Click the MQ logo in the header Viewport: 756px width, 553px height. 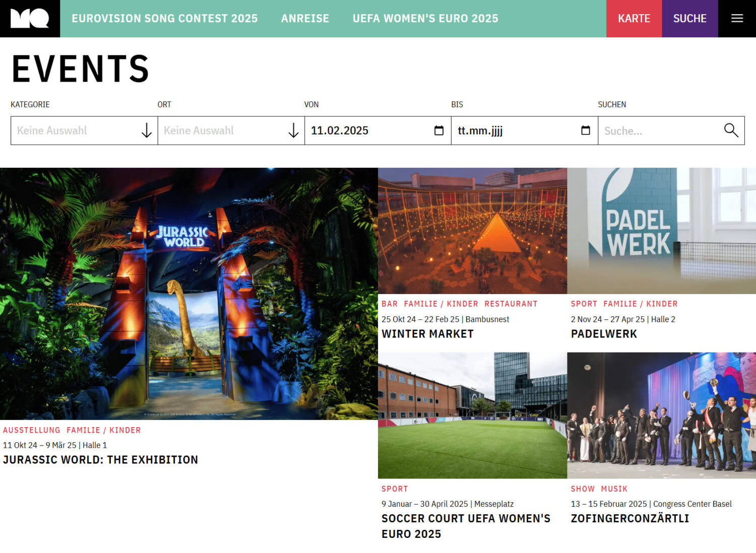tap(30, 19)
